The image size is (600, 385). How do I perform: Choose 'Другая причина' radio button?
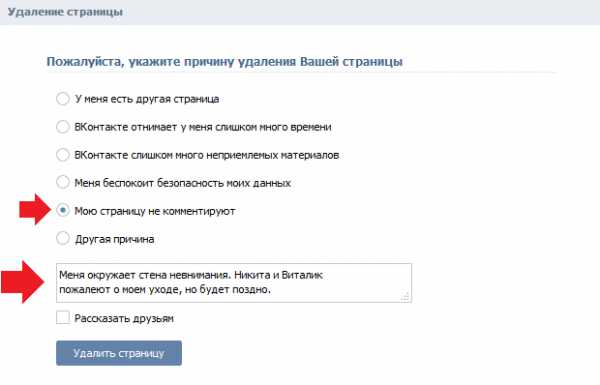pyautogui.click(x=63, y=238)
